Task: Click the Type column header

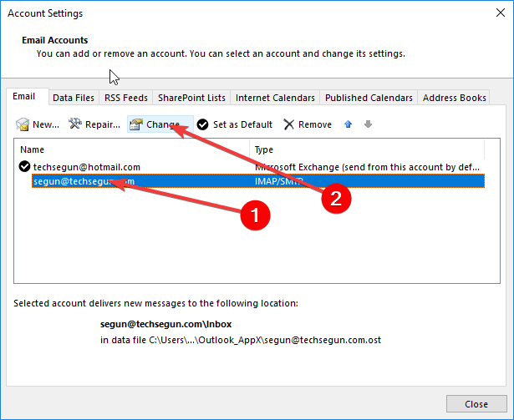Action: coord(367,149)
